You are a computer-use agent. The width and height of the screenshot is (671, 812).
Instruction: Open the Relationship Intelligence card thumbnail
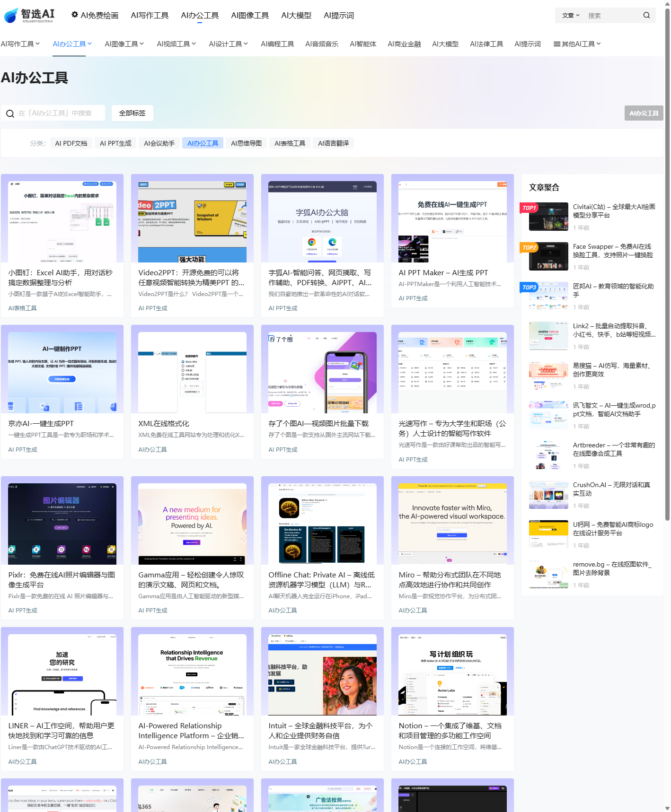(192, 674)
